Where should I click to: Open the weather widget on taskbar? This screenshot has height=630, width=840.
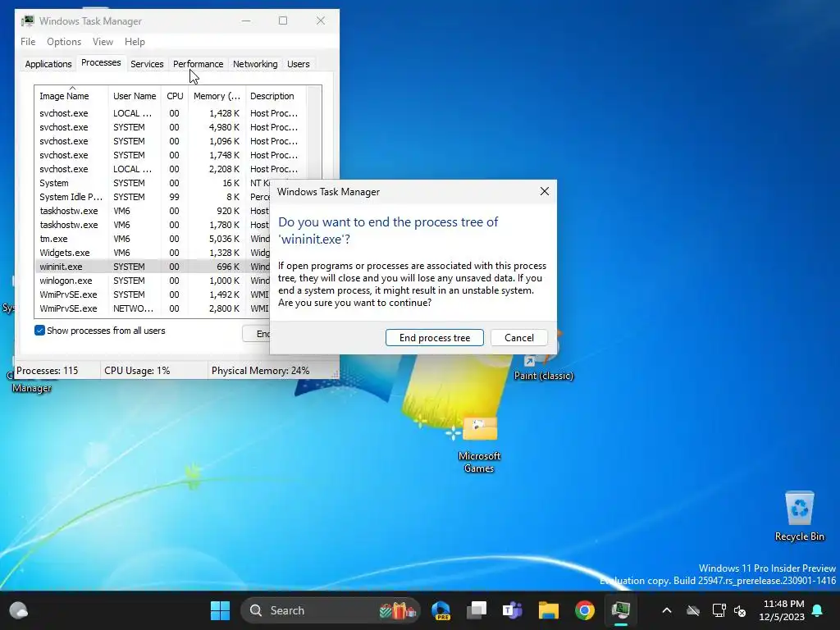pyautogui.click(x=19, y=610)
